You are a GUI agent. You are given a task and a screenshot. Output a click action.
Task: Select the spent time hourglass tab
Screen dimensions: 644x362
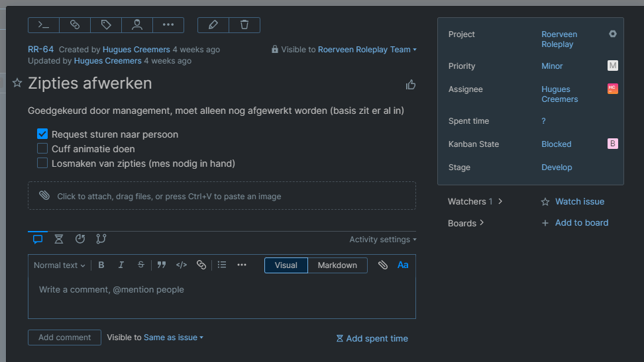59,239
